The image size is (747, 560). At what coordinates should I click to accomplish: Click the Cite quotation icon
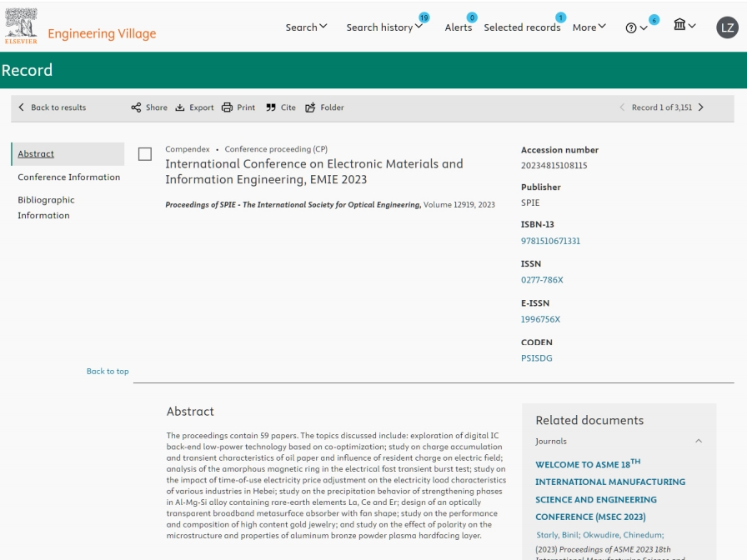point(271,107)
